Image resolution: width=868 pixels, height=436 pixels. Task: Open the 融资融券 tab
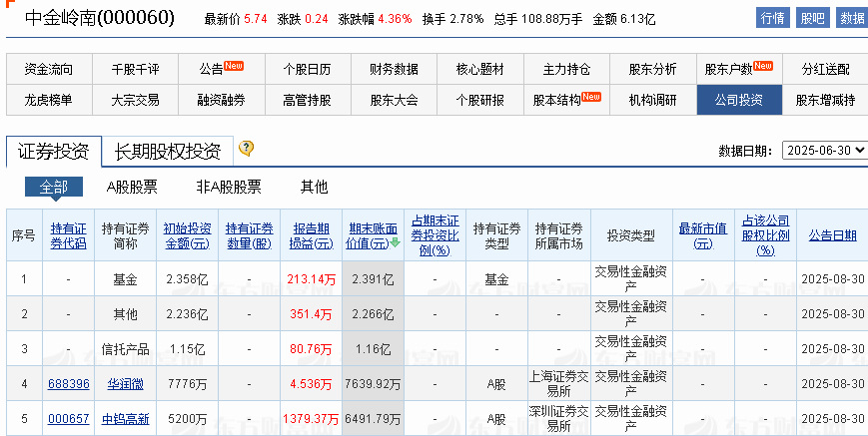point(222,100)
